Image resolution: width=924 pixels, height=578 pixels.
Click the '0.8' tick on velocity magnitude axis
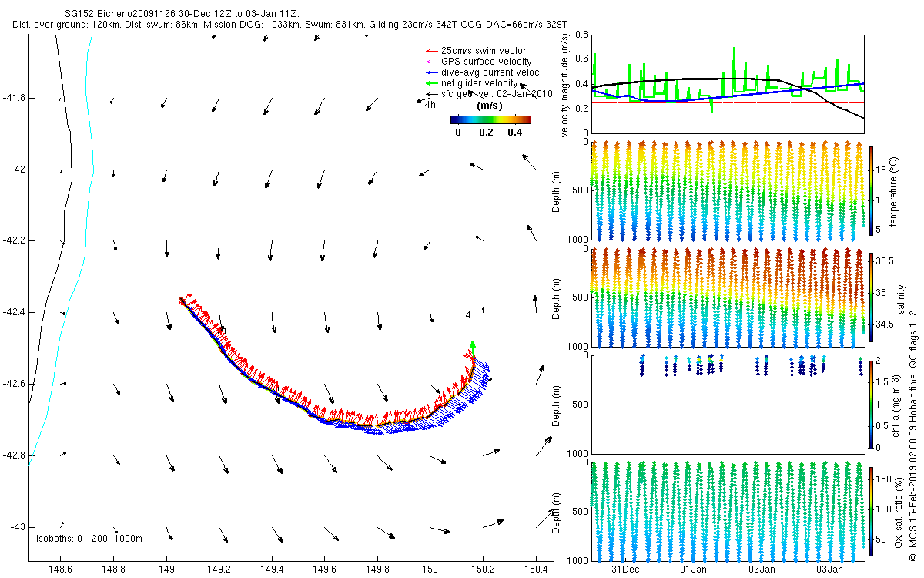581,35
